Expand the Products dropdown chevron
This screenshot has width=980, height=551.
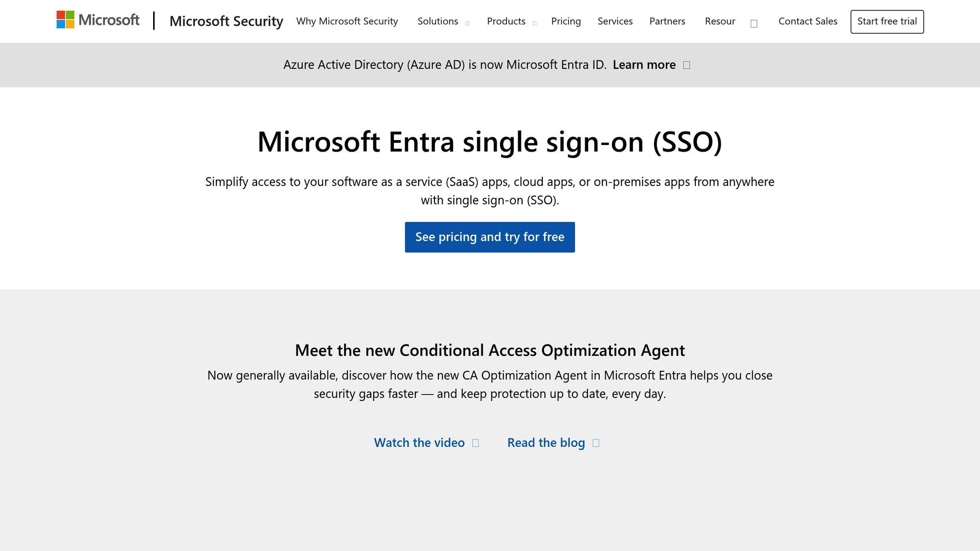click(x=534, y=23)
